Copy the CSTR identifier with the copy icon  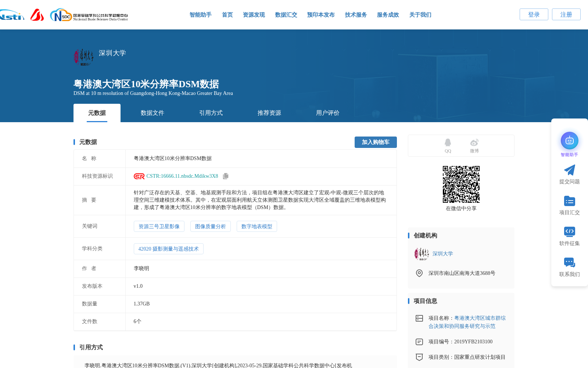tap(226, 176)
